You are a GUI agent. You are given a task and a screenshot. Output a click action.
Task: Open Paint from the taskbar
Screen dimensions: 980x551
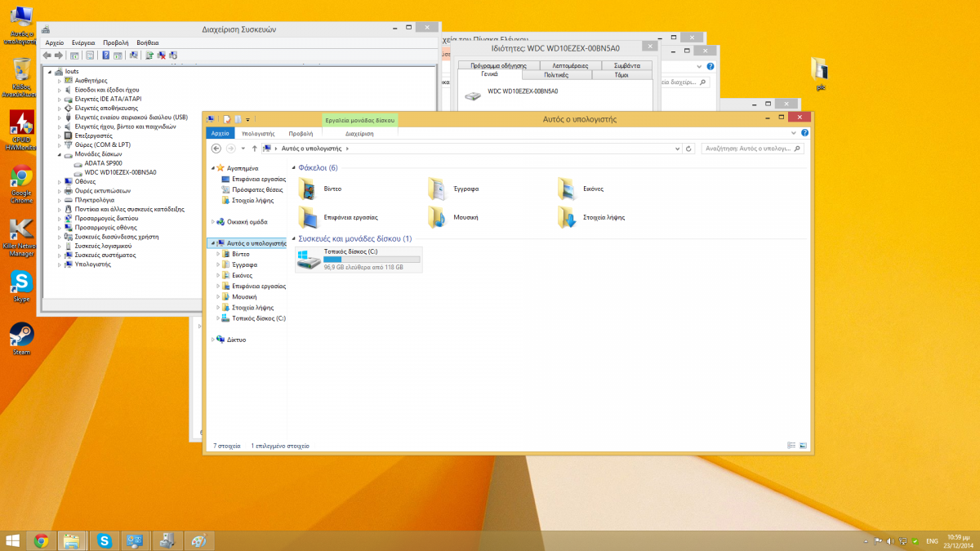click(x=198, y=540)
